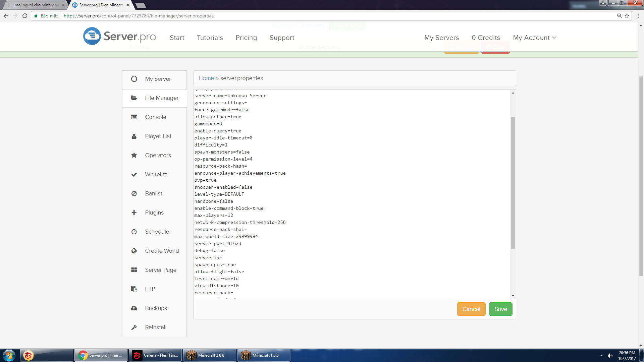This screenshot has width=644, height=362.
Task: Click the Player List person icon
Action: click(x=134, y=136)
